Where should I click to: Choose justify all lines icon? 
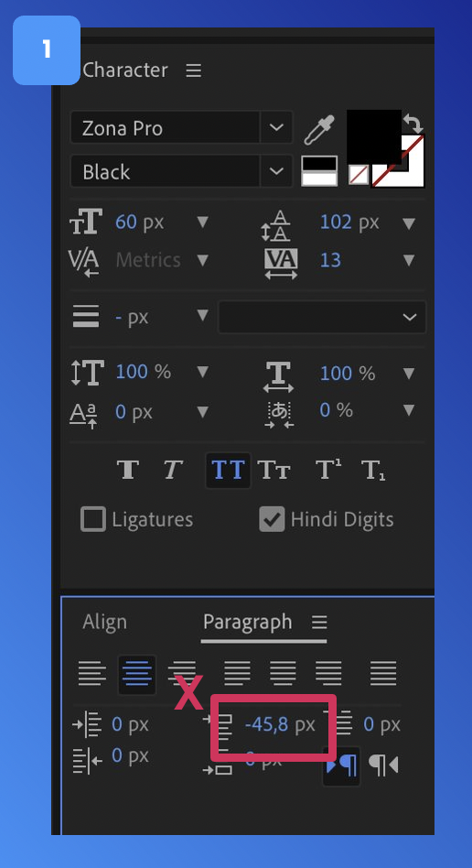pos(383,673)
